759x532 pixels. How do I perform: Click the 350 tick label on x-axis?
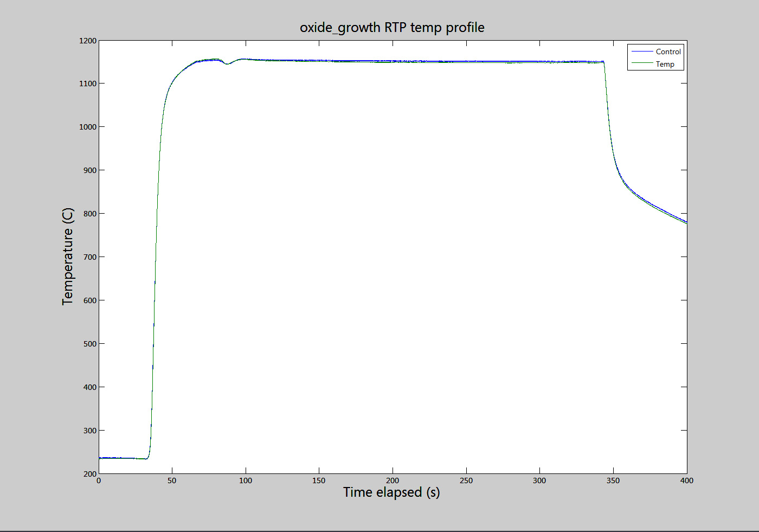point(613,480)
